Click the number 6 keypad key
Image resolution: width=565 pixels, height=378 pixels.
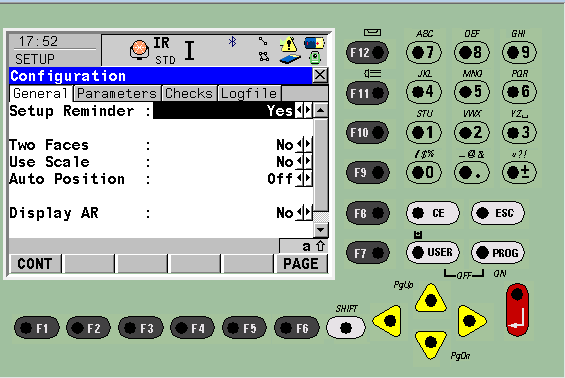point(519,92)
